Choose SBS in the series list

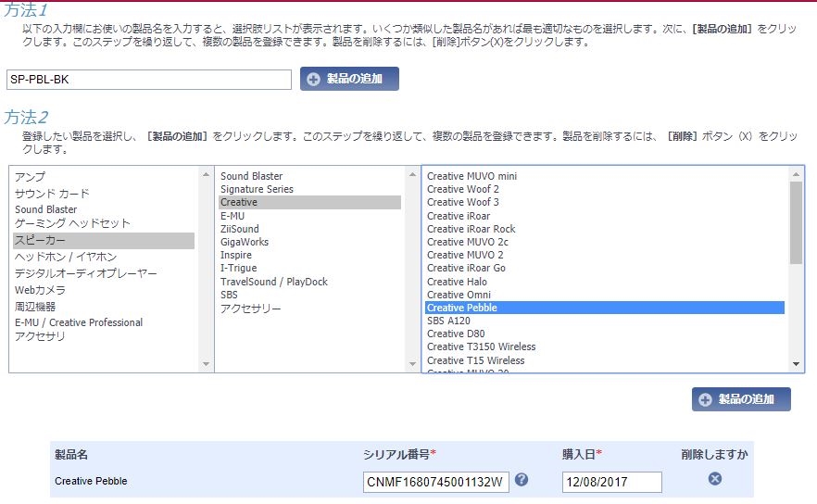pyautogui.click(x=230, y=295)
